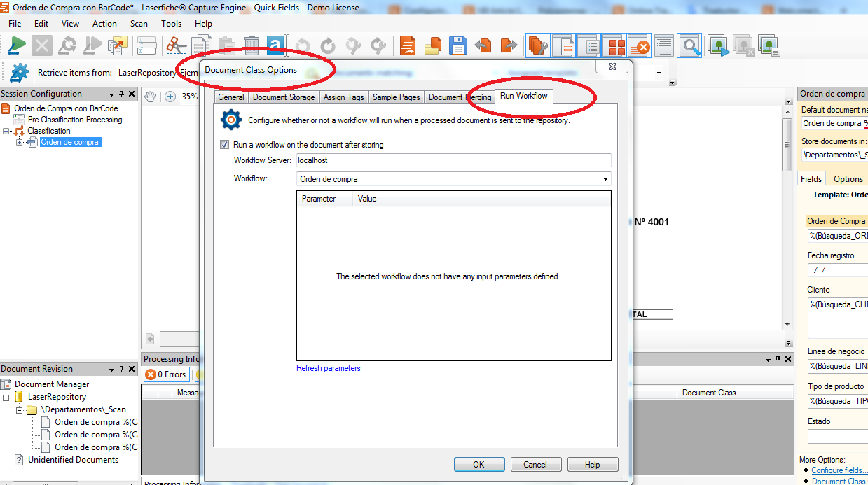Switch to the Options tab in right panel
This screenshot has width=868, height=485.
(848, 179)
